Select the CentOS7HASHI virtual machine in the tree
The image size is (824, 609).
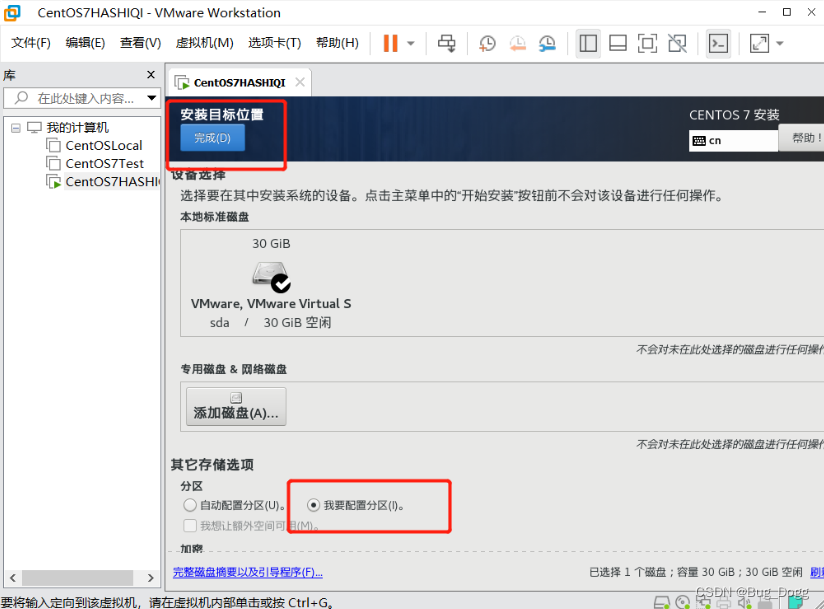coord(112,181)
